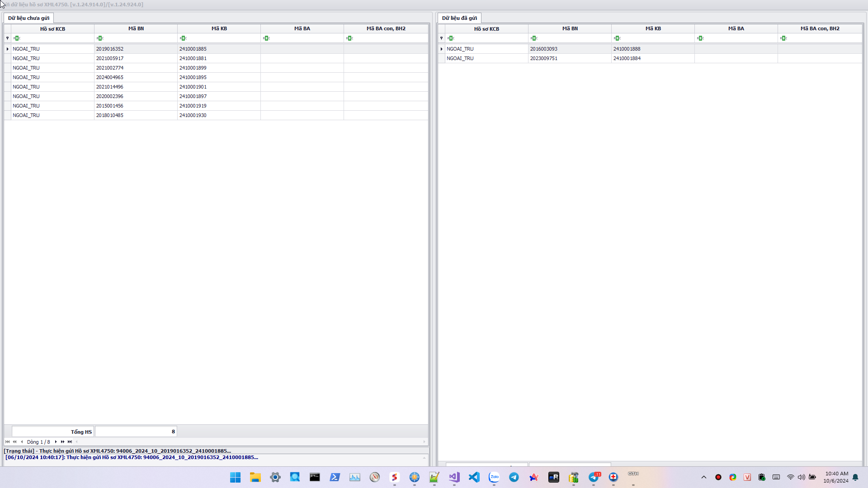Click left grid horizontal scrollbar right arrow
The height and width of the screenshot is (488, 868).
coord(424,442)
